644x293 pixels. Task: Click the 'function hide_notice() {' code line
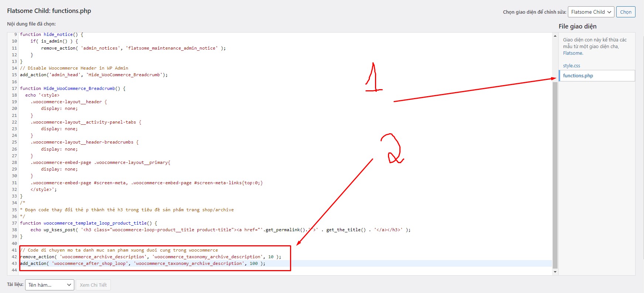click(52, 34)
